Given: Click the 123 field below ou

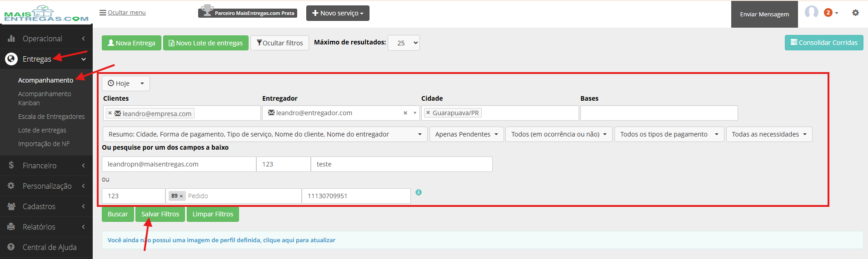Looking at the screenshot, I should 134,196.
